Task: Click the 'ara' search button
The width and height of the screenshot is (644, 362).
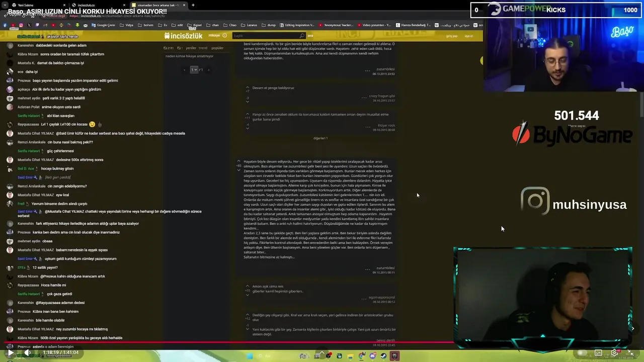Action: [x=310, y=36]
